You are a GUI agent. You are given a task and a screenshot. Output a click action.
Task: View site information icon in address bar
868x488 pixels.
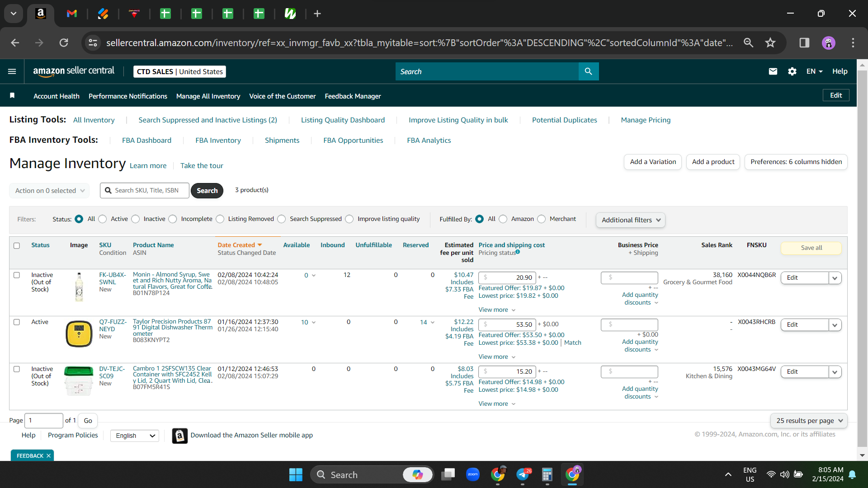[x=93, y=43]
